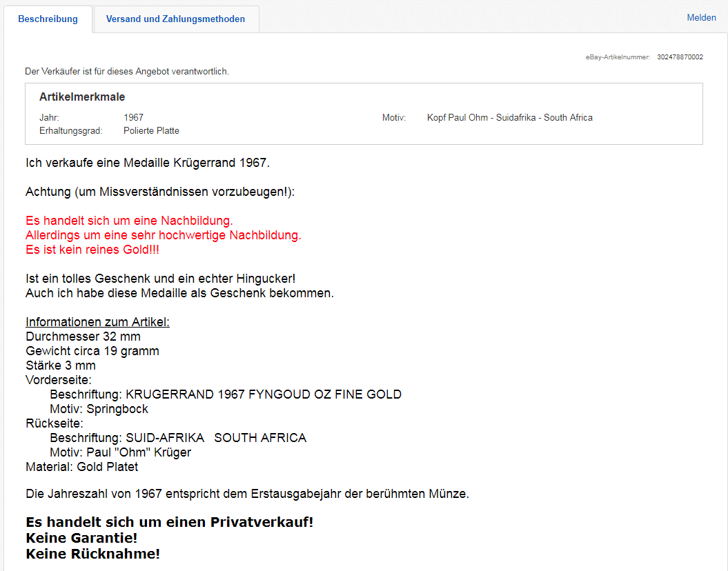Viewport: 728px width, 571px height.
Task: Click the bold 'Keine Rücknahme!' text
Action: point(93,554)
